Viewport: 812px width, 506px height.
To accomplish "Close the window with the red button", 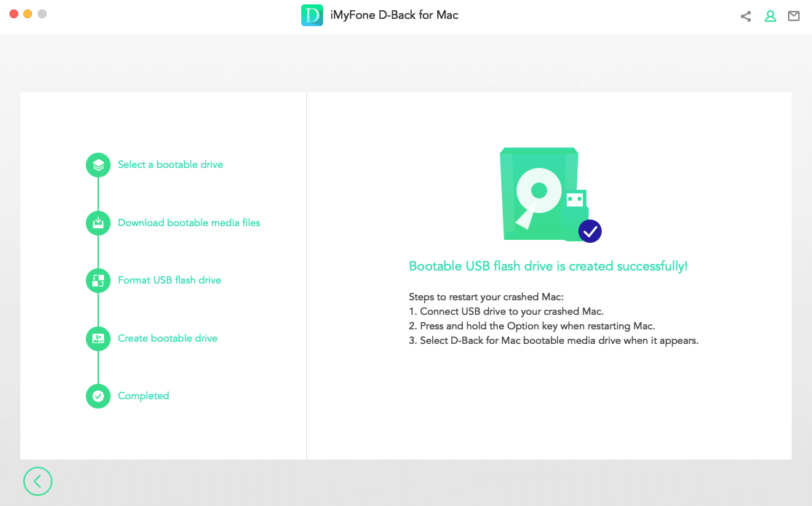I will click(x=14, y=14).
